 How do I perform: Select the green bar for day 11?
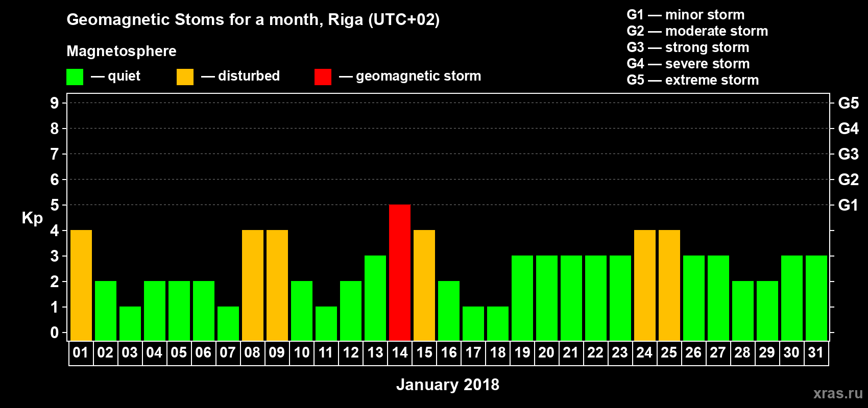(x=326, y=323)
